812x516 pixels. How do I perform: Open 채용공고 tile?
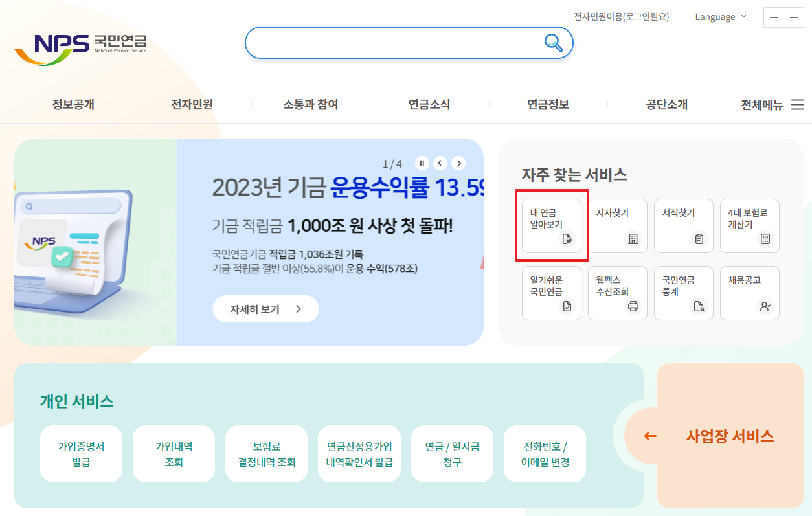point(750,293)
